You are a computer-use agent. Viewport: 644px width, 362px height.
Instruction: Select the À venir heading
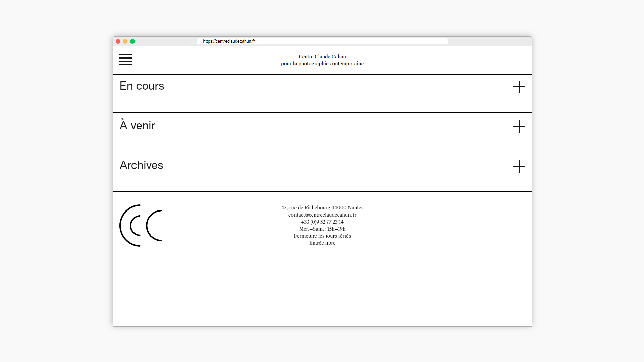tap(137, 126)
